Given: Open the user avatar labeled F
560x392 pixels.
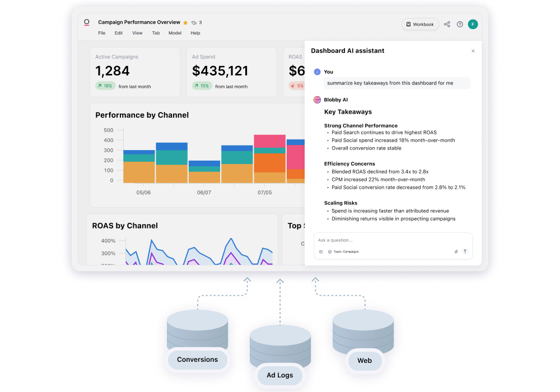Looking at the screenshot, I should pos(473,24).
